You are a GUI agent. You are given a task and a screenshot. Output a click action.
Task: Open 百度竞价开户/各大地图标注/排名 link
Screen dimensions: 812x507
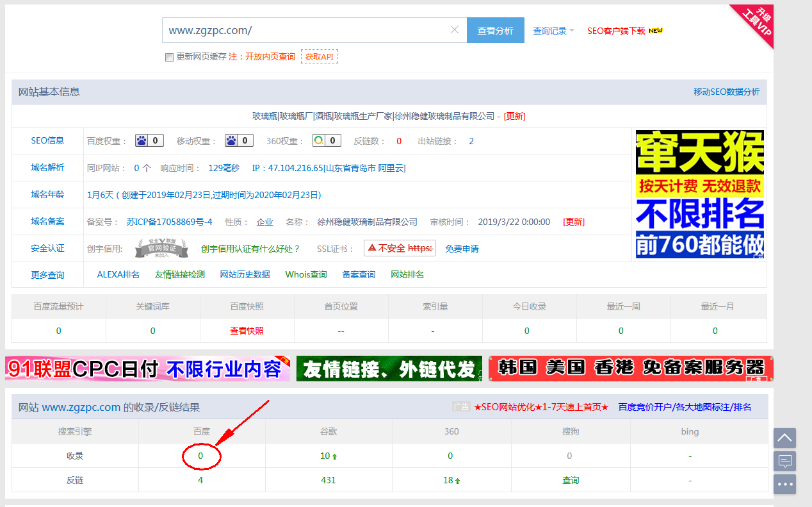[x=685, y=407]
